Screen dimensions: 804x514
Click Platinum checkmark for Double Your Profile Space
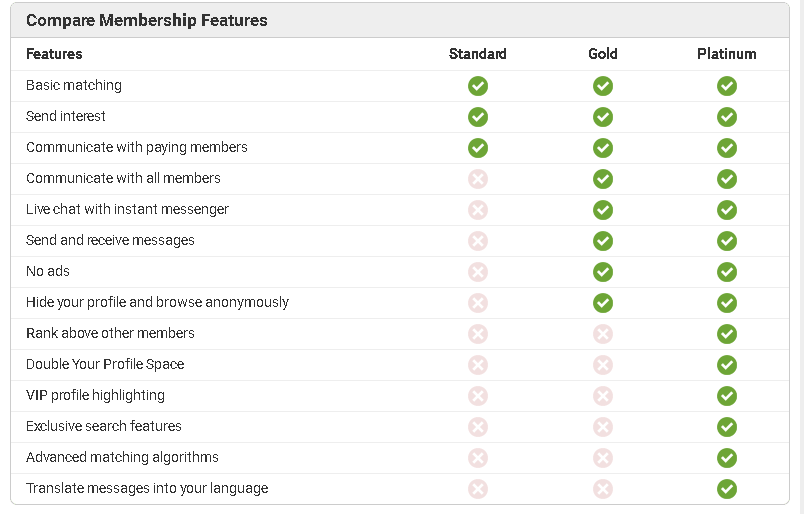tap(727, 365)
